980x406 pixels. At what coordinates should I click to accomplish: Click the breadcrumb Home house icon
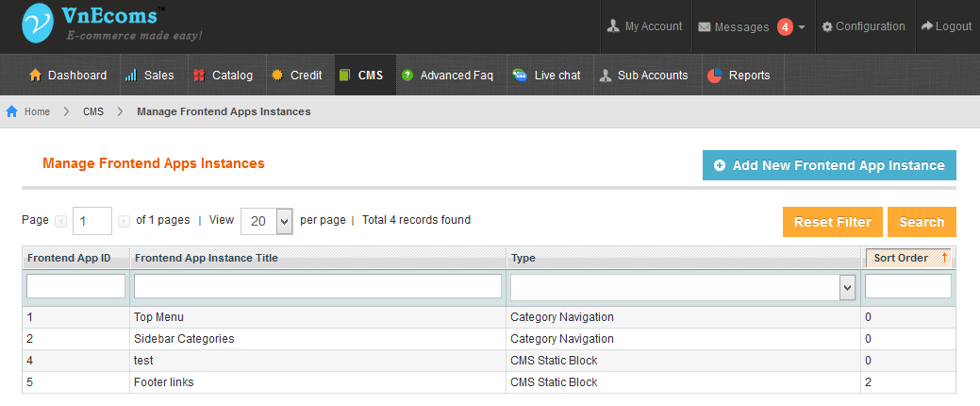(x=12, y=111)
